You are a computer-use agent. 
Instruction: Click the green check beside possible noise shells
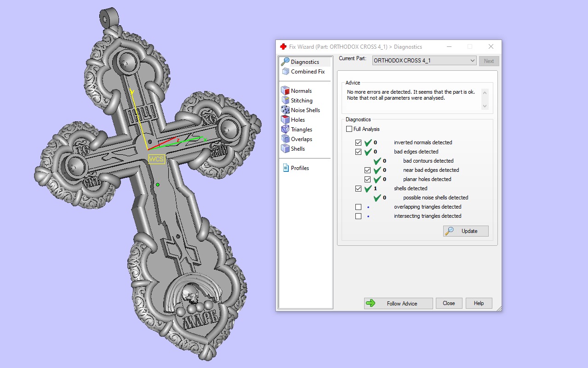[377, 198]
